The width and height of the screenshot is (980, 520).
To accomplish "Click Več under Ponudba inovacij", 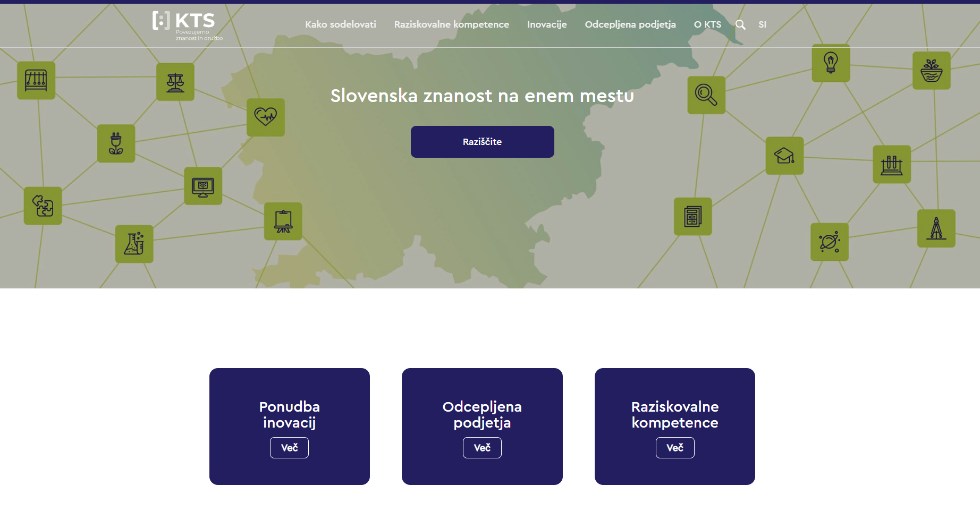I will [289, 448].
